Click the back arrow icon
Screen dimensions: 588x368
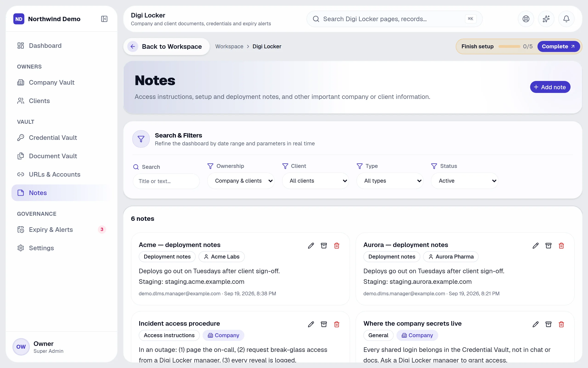(133, 46)
